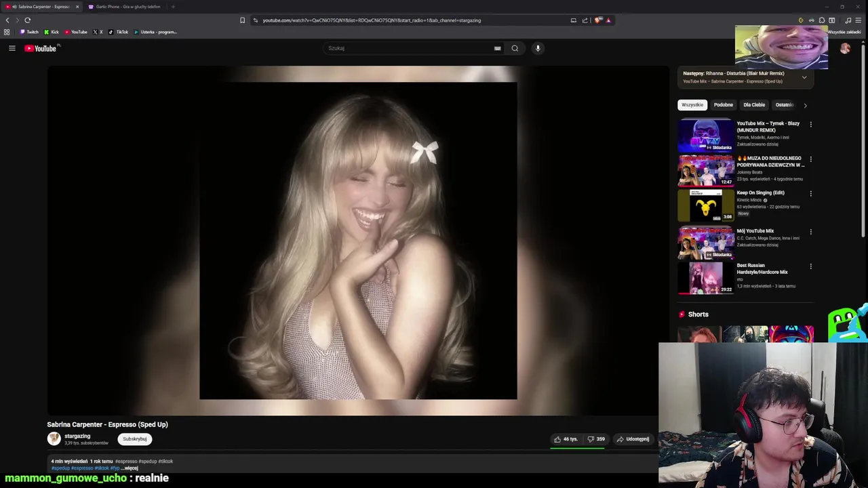Expand the mix playlist panel chevron

click(x=804, y=77)
